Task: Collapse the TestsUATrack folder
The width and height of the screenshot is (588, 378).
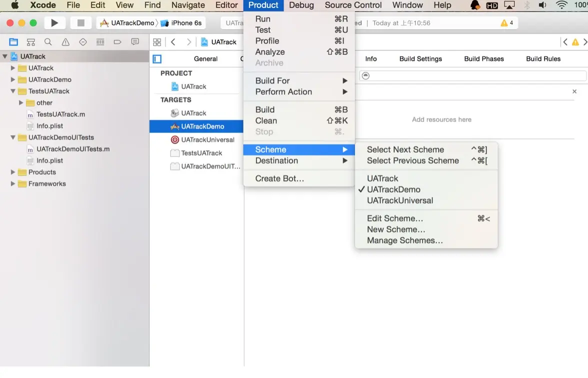Action: click(x=13, y=91)
